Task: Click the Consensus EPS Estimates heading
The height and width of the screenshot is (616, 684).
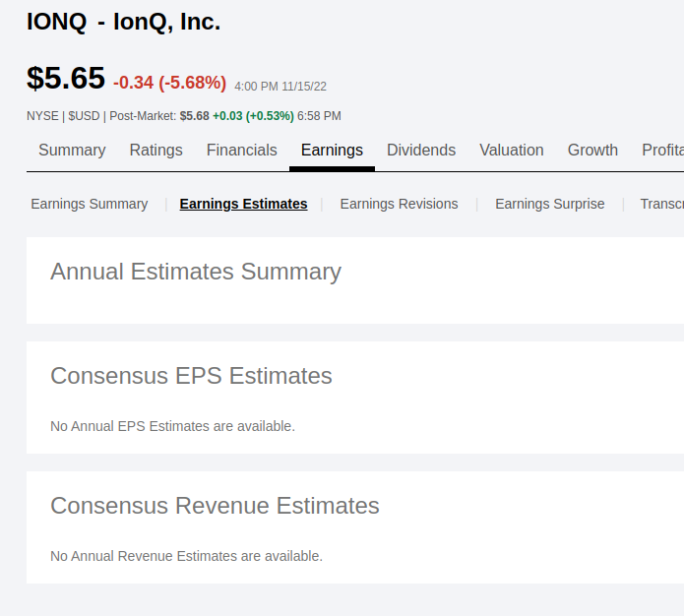Action: (x=191, y=376)
